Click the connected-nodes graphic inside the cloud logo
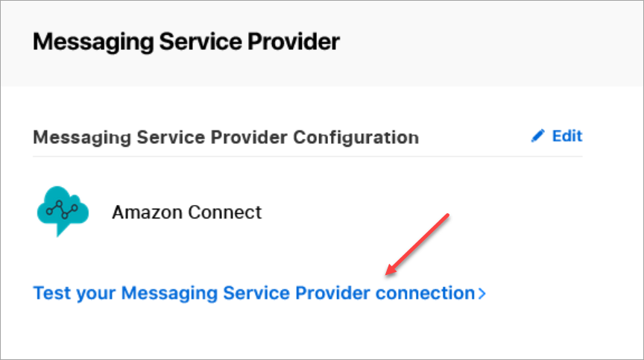The height and width of the screenshot is (360, 644). click(x=61, y=209)
